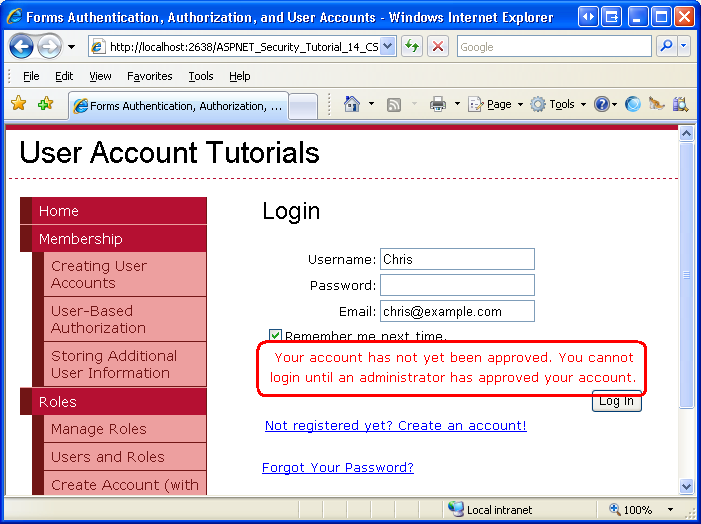Click the scroll down arrow
Viewport: 701px width, 524px height.
[x=686, y=486]
